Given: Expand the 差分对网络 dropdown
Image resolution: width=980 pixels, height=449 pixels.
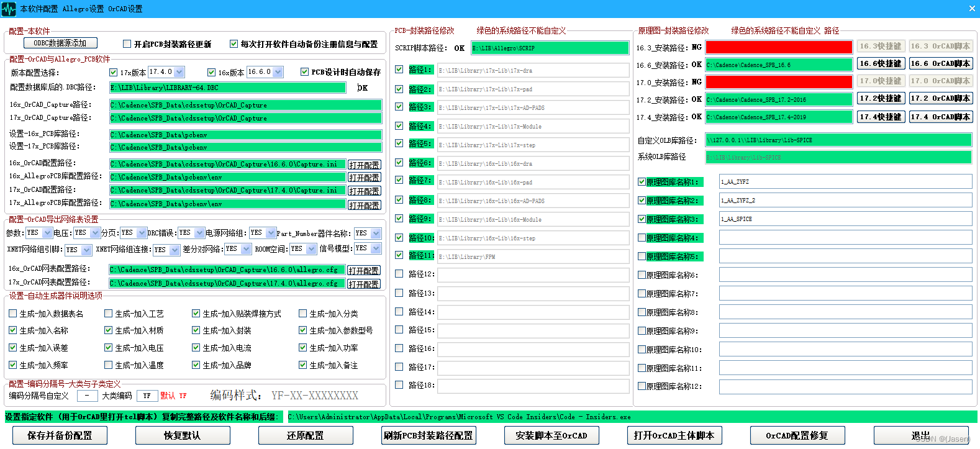Looking at the screenshot, I should click(246, 249).
